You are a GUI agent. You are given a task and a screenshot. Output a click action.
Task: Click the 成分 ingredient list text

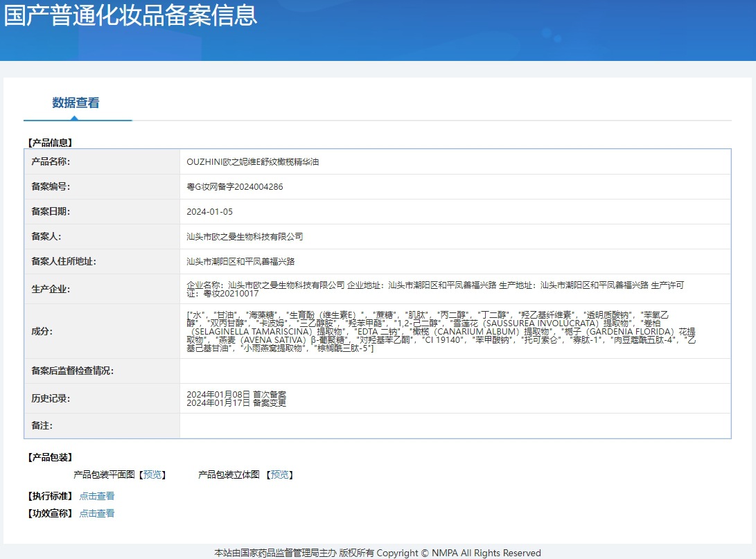tap(441, 332)
